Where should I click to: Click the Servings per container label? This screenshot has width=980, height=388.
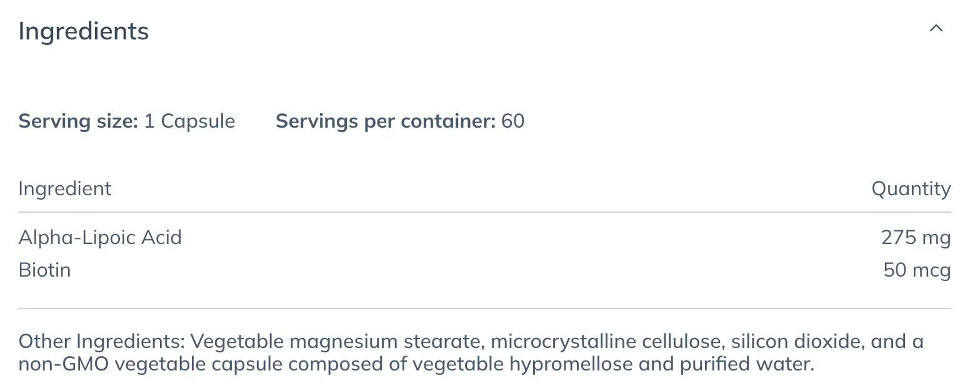coord(386,121)
